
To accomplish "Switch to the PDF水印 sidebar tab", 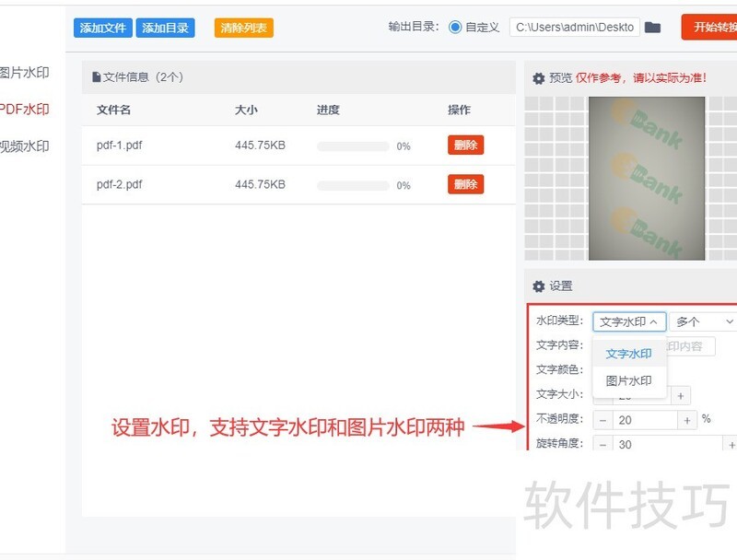I will tap(25, 109).
